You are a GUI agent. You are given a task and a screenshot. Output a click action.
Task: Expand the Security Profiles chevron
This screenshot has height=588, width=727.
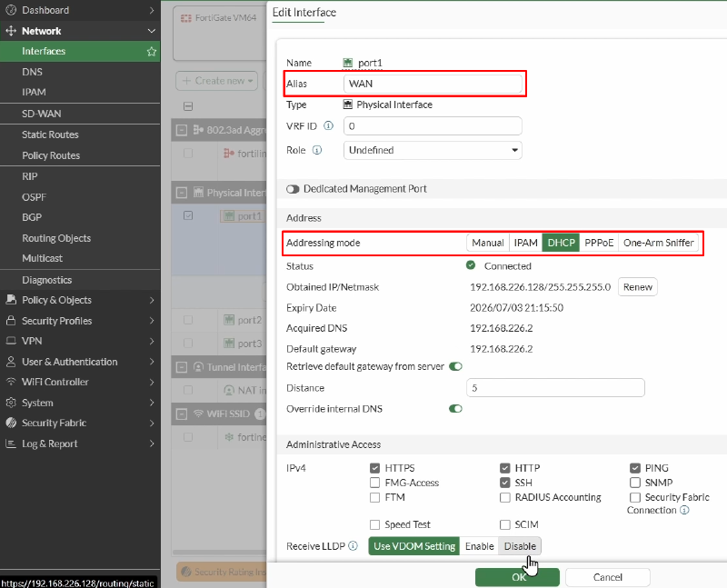[x=152, y=321]
